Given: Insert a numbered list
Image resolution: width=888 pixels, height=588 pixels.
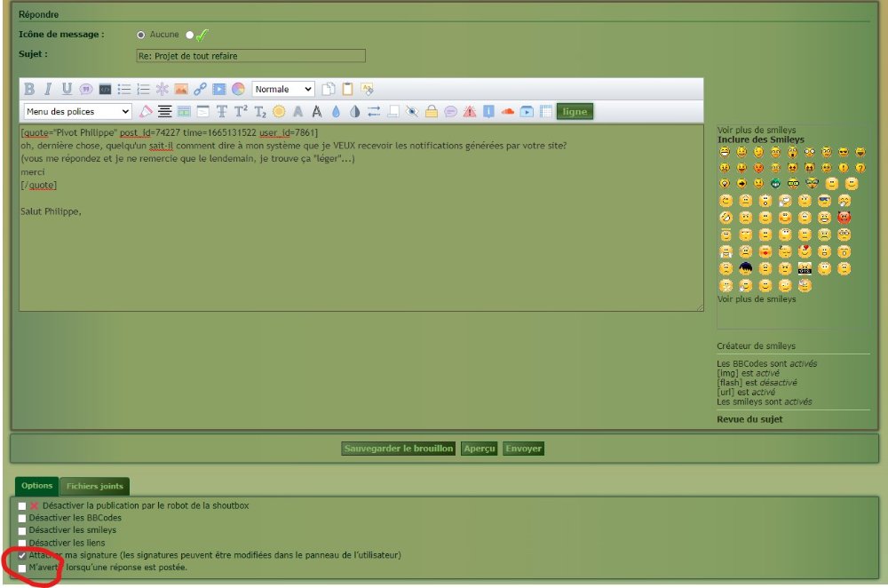Looking at the screenshot, I should [143, 89].
